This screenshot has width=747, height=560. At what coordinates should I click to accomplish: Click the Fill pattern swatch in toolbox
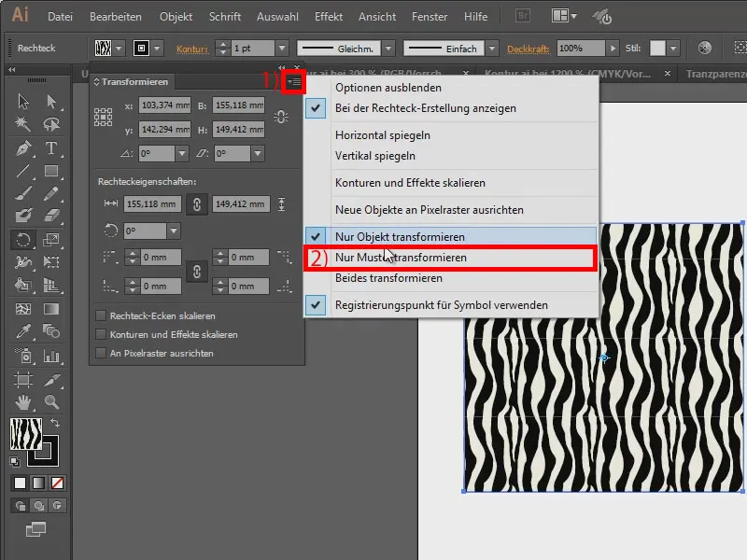coord(26,433)
